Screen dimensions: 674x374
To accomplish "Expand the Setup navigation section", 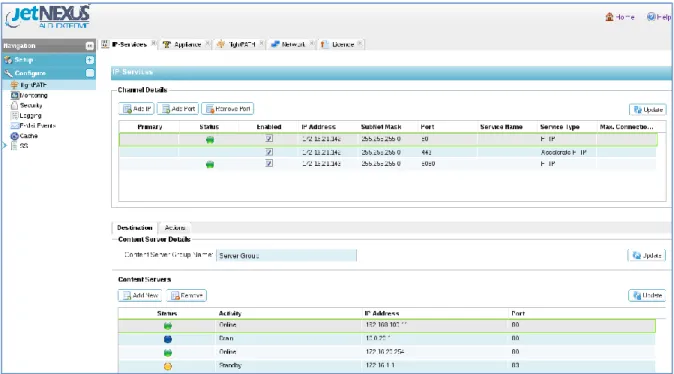I will coord(90,60).
